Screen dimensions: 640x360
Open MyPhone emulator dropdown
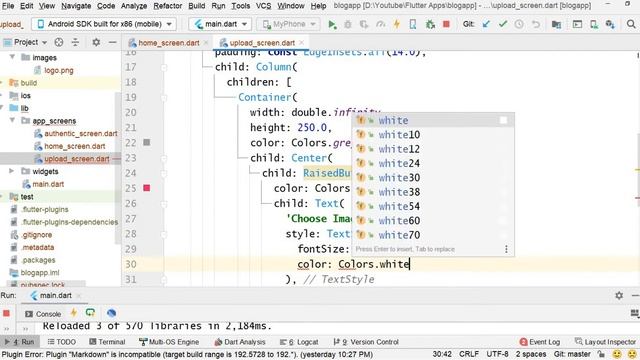(288, 24)
